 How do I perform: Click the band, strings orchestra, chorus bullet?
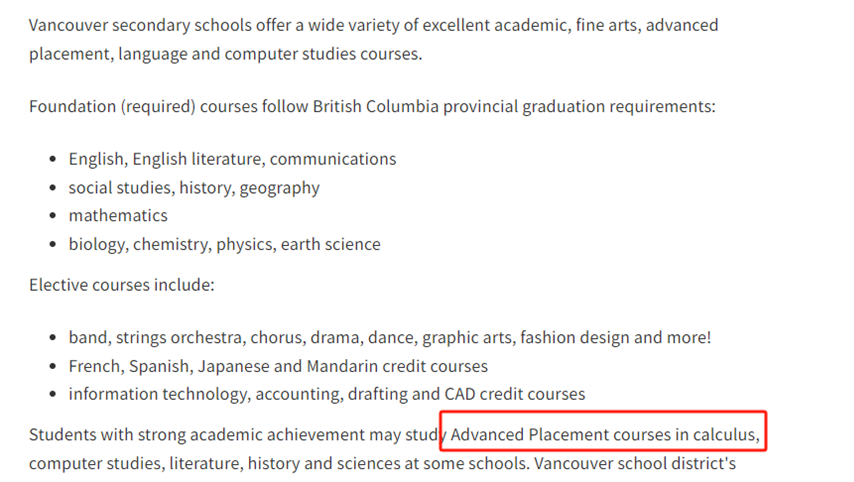pos(389,338)
